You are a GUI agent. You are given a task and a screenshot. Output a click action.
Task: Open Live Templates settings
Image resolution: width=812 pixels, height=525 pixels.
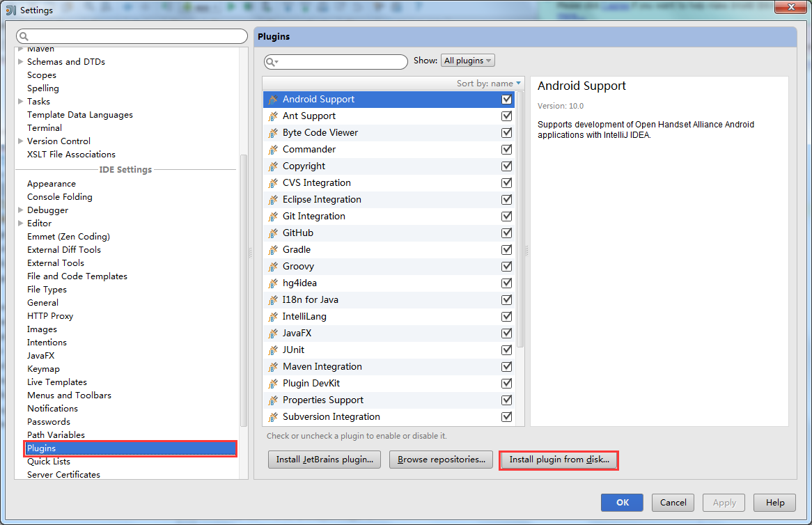[57, 382]
